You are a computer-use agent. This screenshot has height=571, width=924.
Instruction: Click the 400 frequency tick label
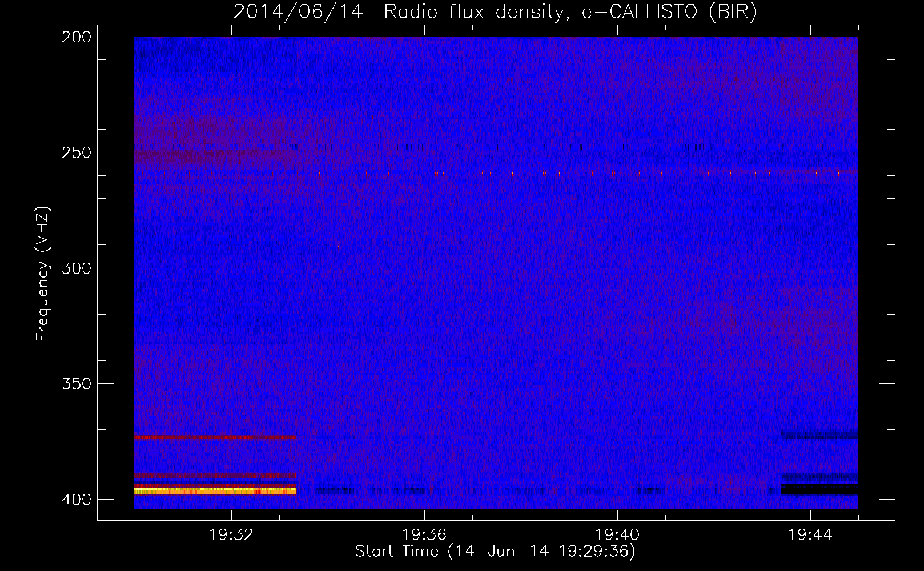click(77, 500)
